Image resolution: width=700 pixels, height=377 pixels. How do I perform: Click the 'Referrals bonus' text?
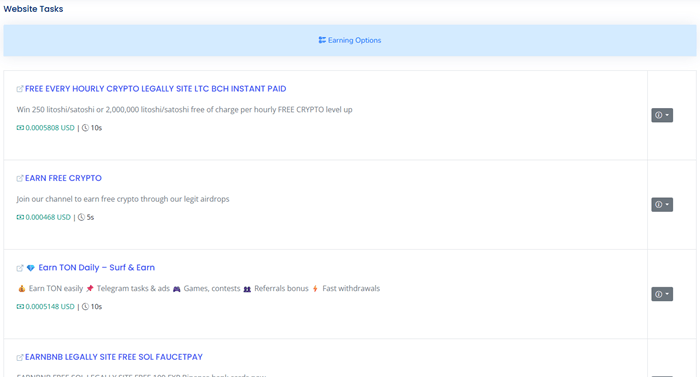click(281, 289)
